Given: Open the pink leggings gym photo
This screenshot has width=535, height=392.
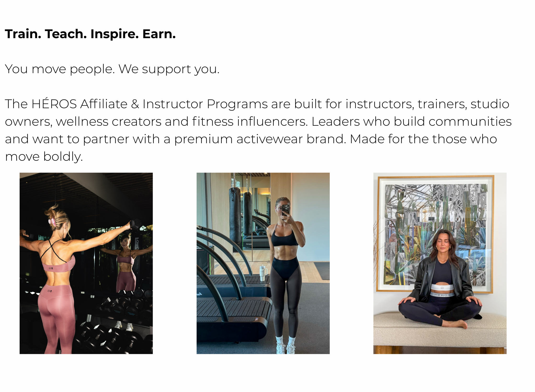Looking at the screenshot, I should click(86, 263).
